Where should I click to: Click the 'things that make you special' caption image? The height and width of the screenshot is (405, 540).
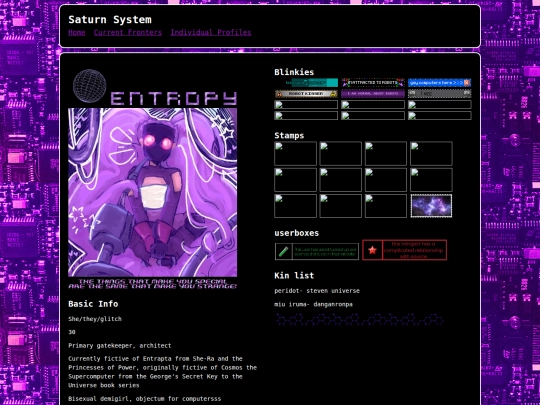[153, 284]
